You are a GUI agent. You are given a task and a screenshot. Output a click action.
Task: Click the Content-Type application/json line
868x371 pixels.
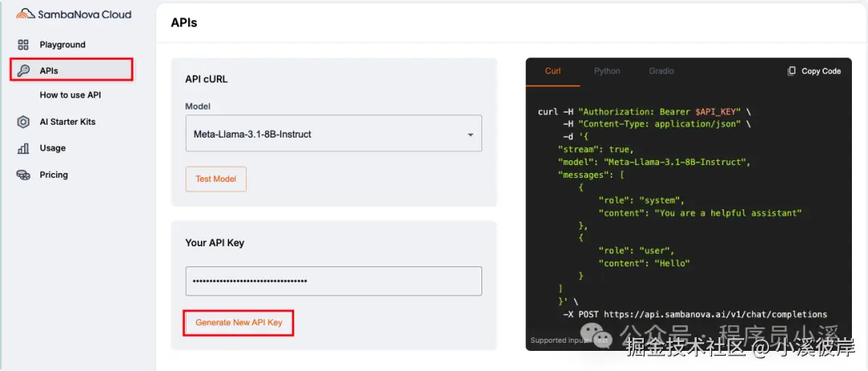coord(657,124)
